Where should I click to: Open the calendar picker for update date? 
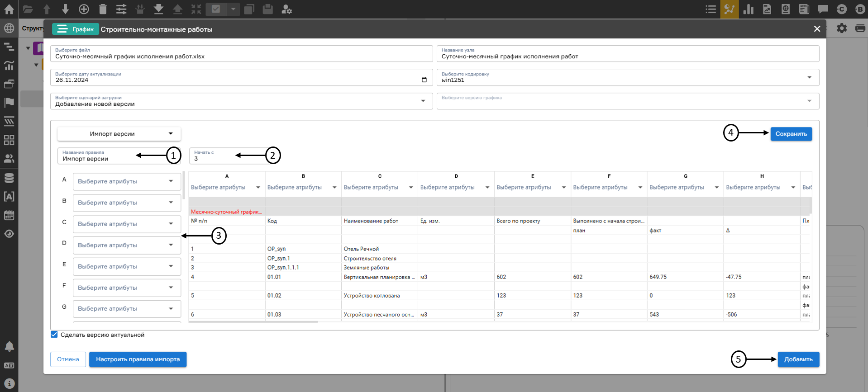pos(424,80)
